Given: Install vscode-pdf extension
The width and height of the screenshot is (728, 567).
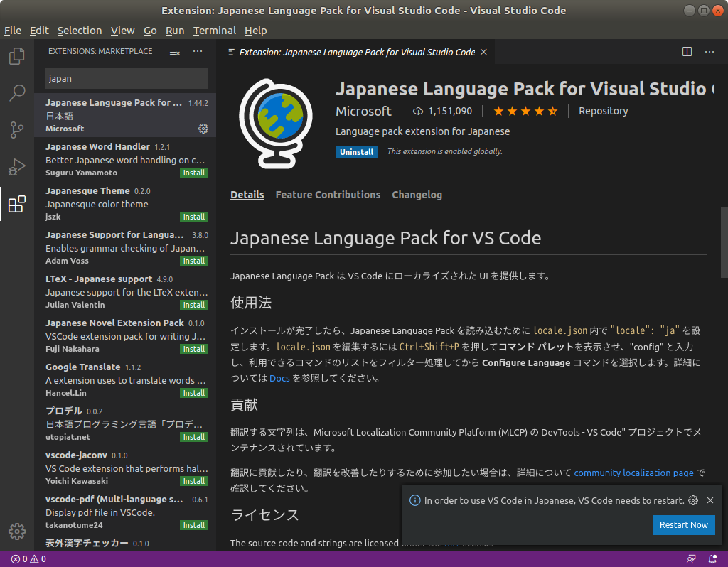Looking at the screenshot, I should click(x=193, y=525).
